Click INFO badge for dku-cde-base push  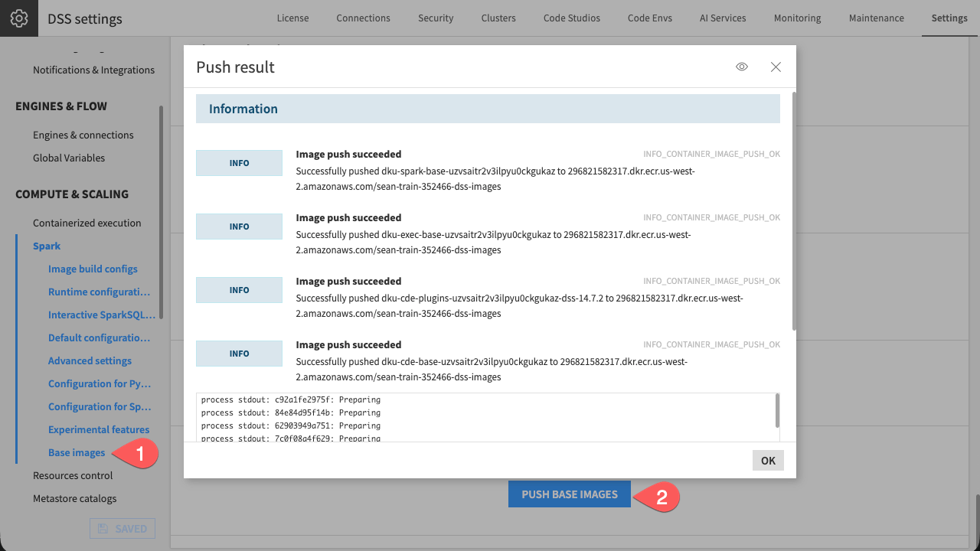pos(239,354)
